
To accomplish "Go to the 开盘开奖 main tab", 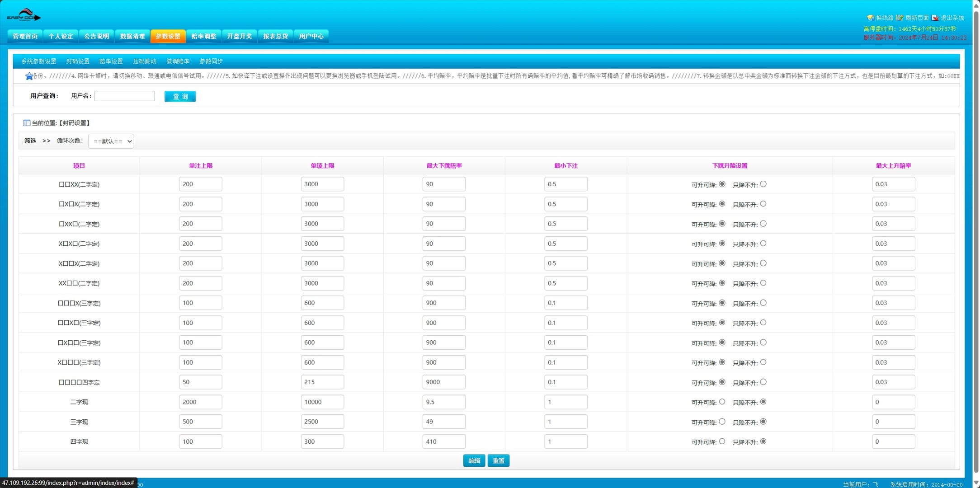I will 239,36.
